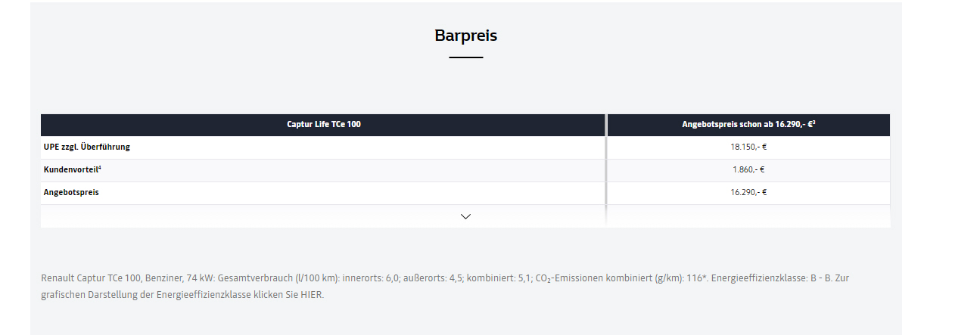Click the underline beneath Barpreis heading
Screen dimensions: 980x335
click(465, 57)
